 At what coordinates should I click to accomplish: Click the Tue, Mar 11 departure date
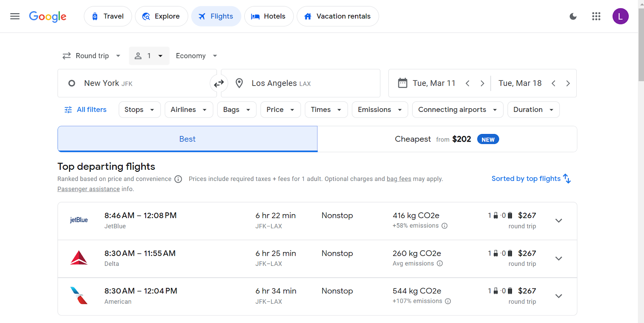click(434, 83)
